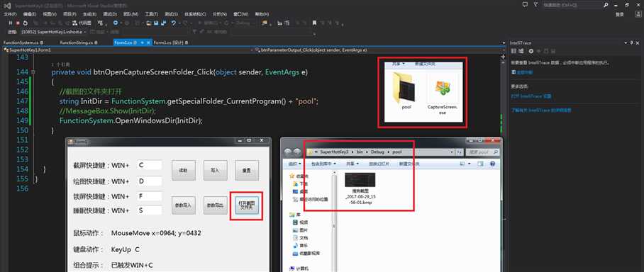
Task: Stop debugging with the red stop icon
Action: click(x=18, y=23)
